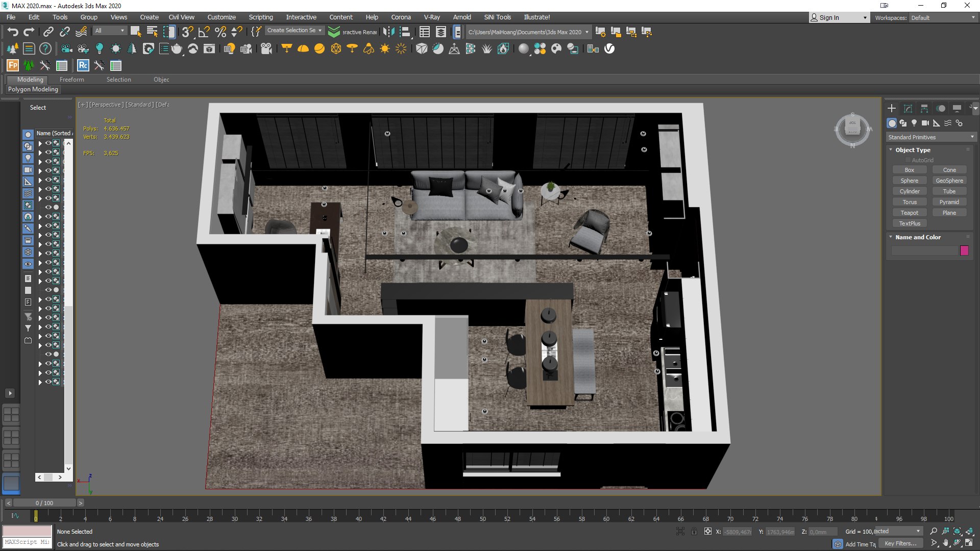
Task: Open Key Filters button
Action: 900,544
